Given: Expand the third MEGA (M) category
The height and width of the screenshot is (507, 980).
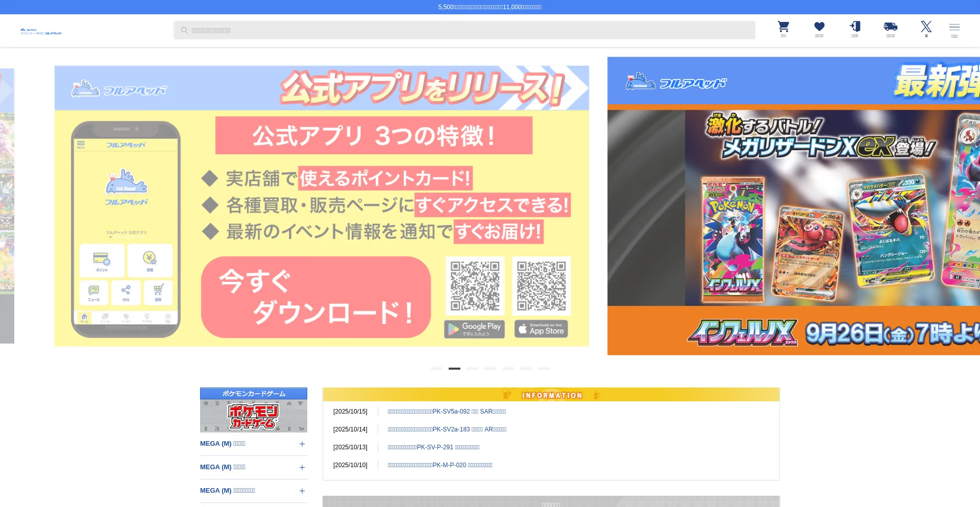Looking at the screenshot, I should click(x=302, y=491).
